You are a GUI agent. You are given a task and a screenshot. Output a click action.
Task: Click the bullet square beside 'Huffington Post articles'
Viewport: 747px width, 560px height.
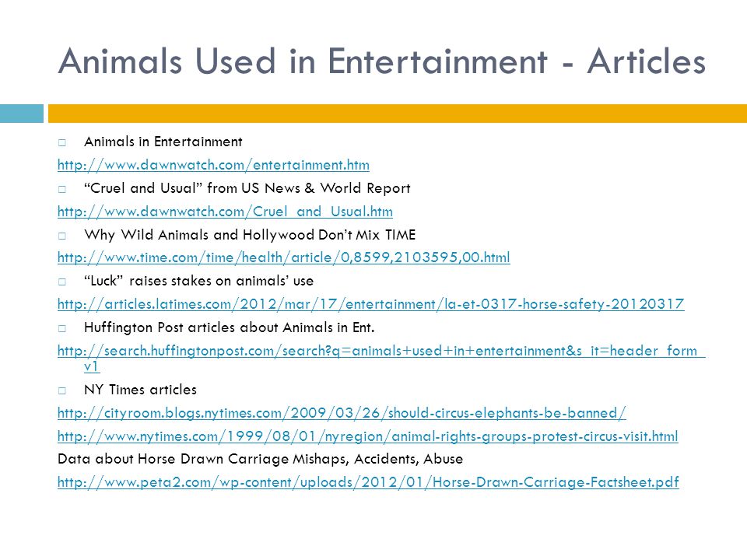click(x=62, y=328)
